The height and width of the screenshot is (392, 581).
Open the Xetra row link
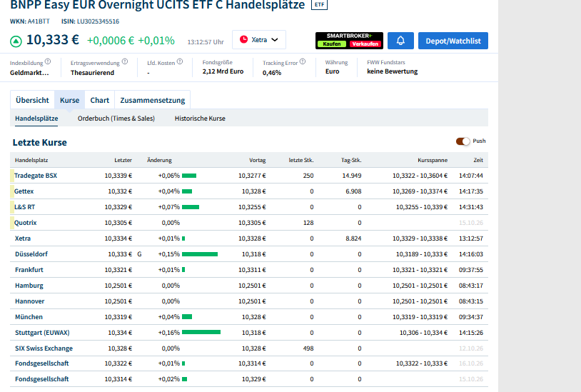pos(23,238)
